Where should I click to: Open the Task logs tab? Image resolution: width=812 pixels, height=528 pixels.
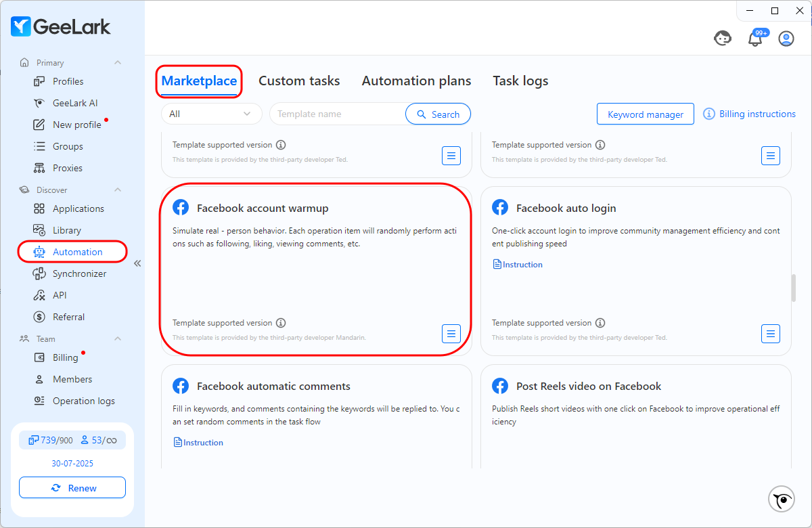[x=520, y=81]
